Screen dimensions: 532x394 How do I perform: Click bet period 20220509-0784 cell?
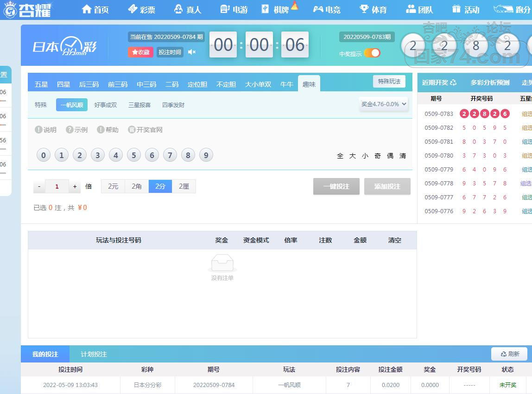pos(214,385)
